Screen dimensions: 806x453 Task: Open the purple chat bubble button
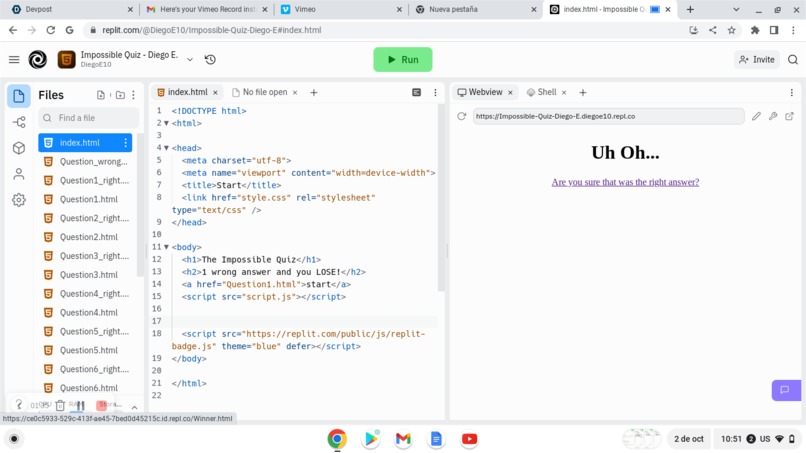(785, 390)
